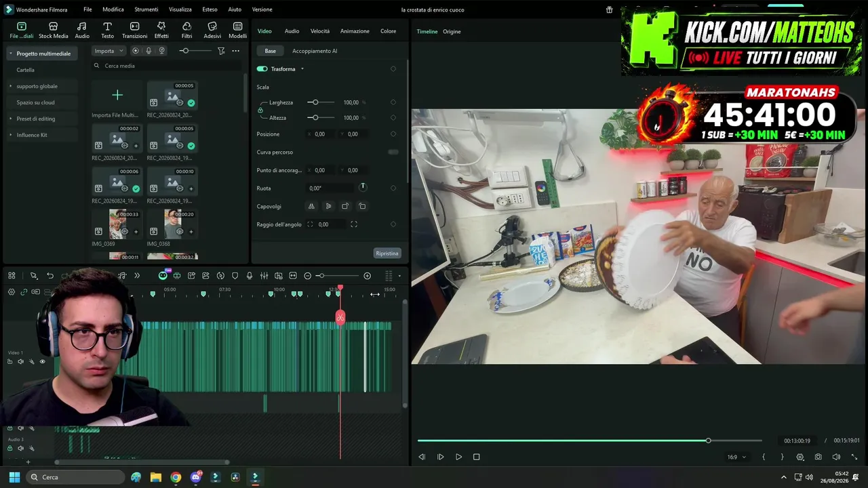Open the audio mixer icon in timeline toolbar
Image resolution: width=868 pixels, height=488 pixels.
pyautogui.click(x=264, y=276)
